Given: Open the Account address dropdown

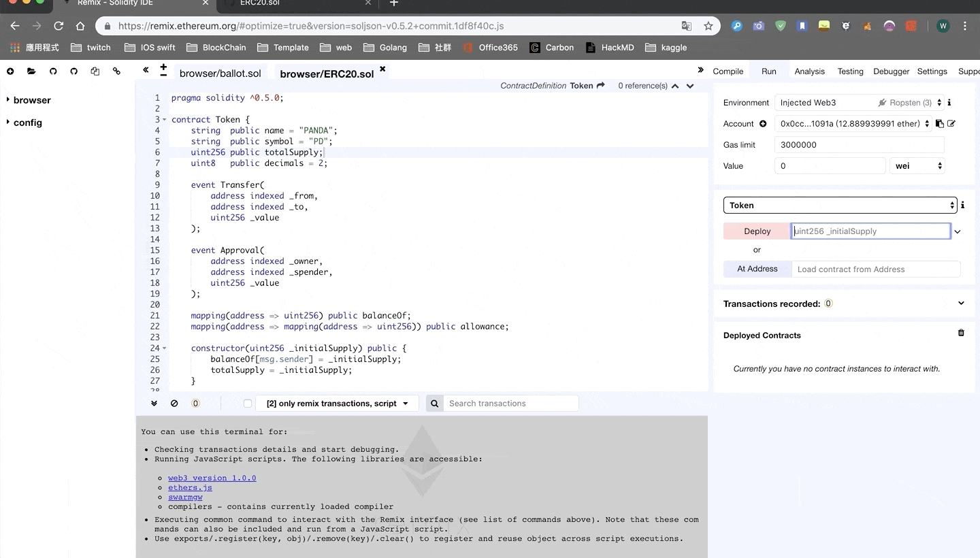Looking at the screenshot, I should pyautogui.click(x=853, y=124).
